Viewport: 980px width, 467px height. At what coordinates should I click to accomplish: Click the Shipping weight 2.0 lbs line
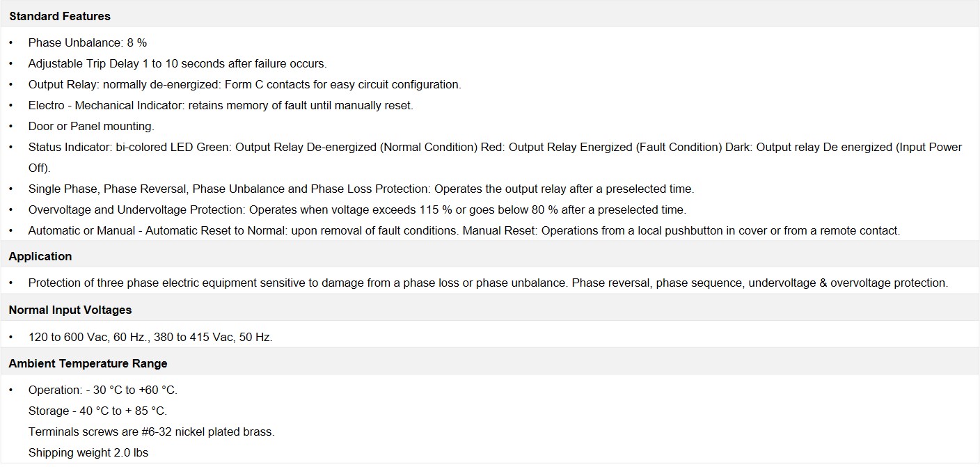[88, 452]
